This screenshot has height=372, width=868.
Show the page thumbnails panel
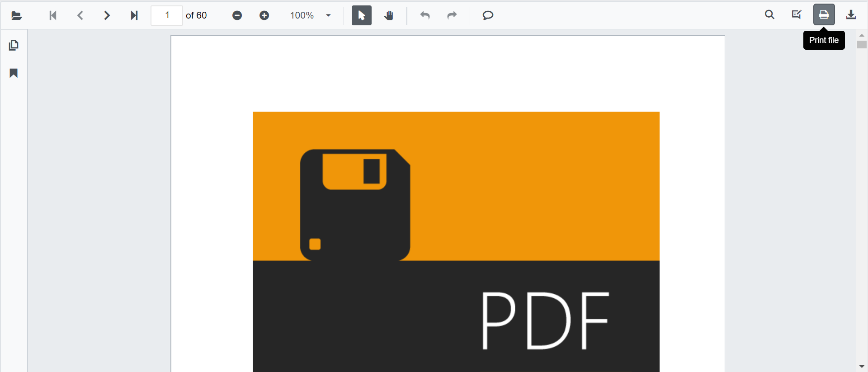coord(14,45)
